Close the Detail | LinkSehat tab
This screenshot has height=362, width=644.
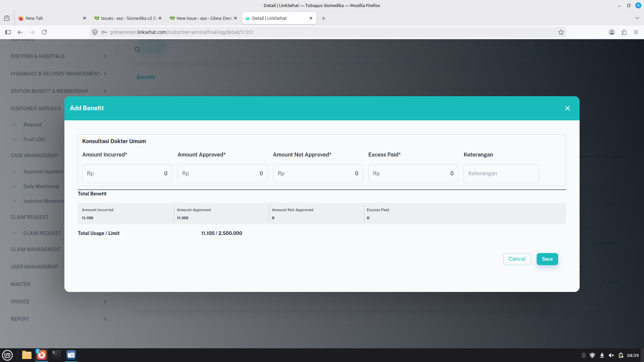pyautogui.click(x=311, y=18)
